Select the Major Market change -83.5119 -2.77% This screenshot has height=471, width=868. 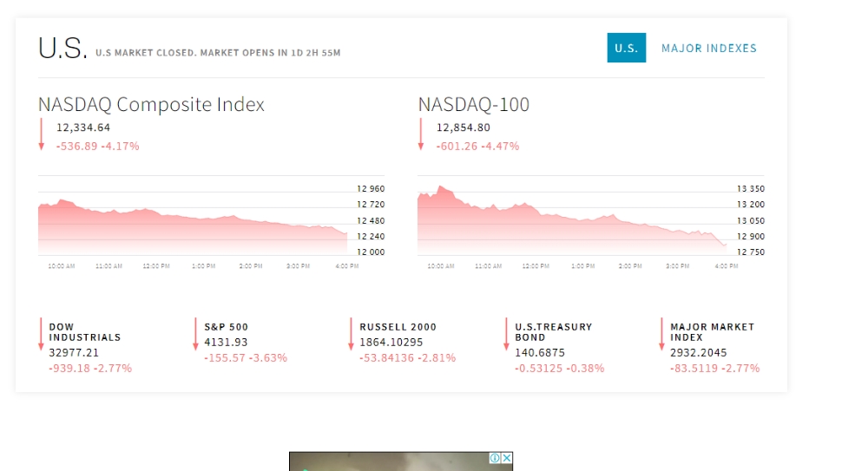(x=714, y=368)
